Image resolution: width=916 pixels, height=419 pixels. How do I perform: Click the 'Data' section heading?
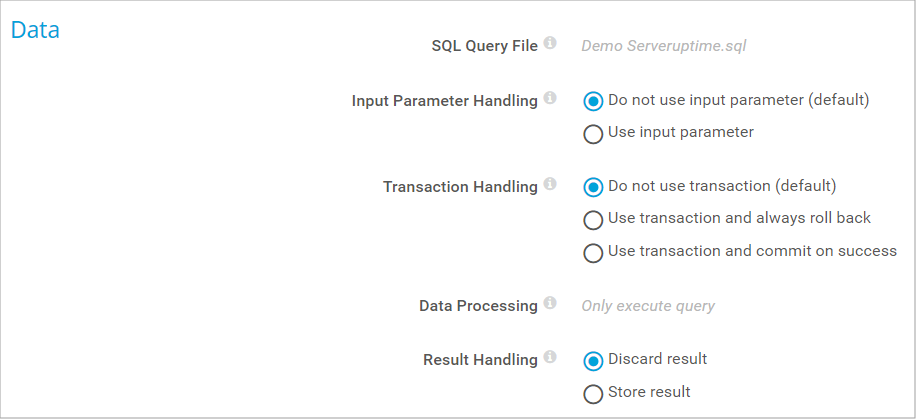(35, 30)
